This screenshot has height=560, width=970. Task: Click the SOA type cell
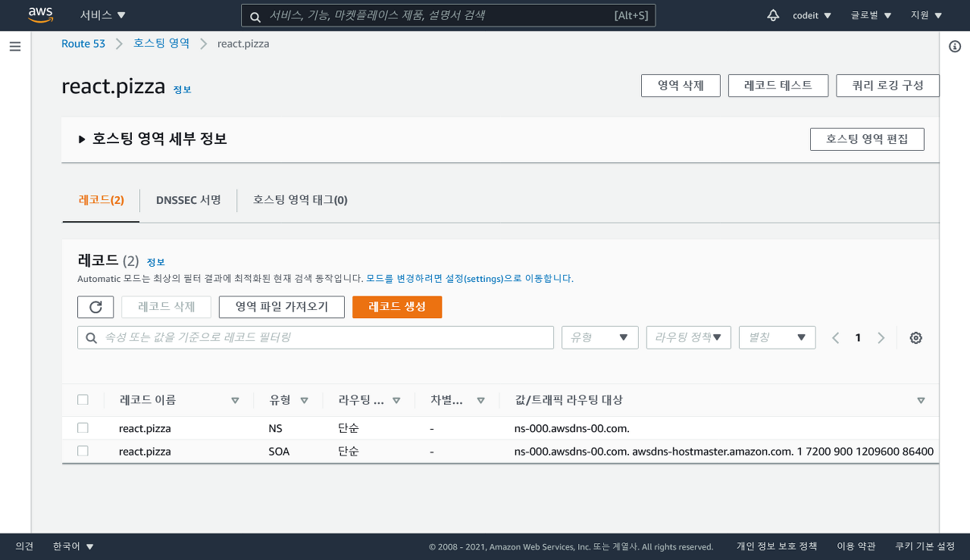point(280,451)
